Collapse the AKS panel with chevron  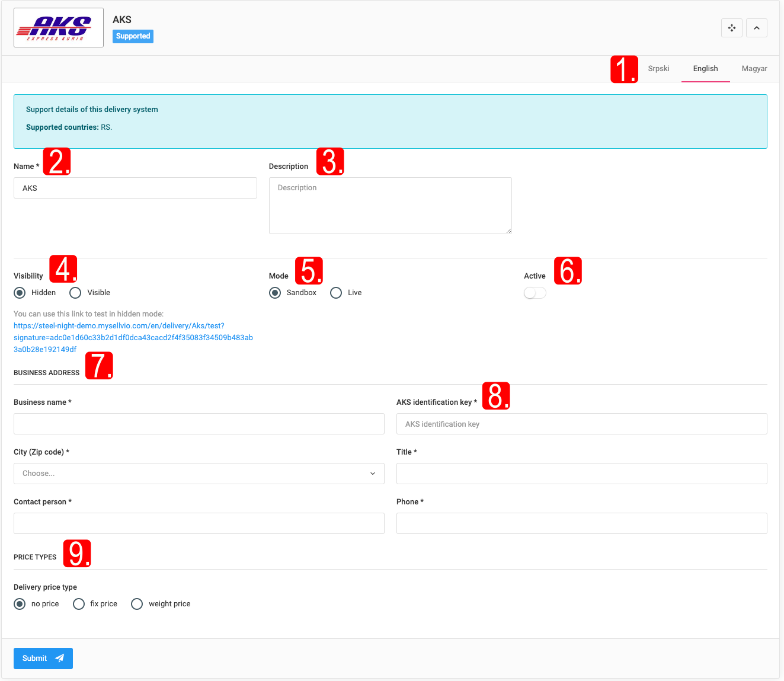click(x=757, y=28)
